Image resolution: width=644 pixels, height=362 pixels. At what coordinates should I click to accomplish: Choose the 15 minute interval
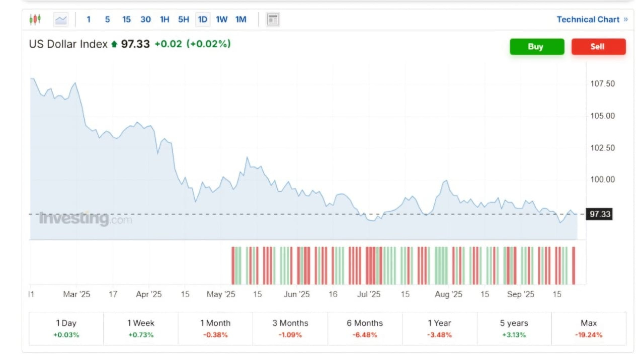pyautogui.click(x=126, y=19)
